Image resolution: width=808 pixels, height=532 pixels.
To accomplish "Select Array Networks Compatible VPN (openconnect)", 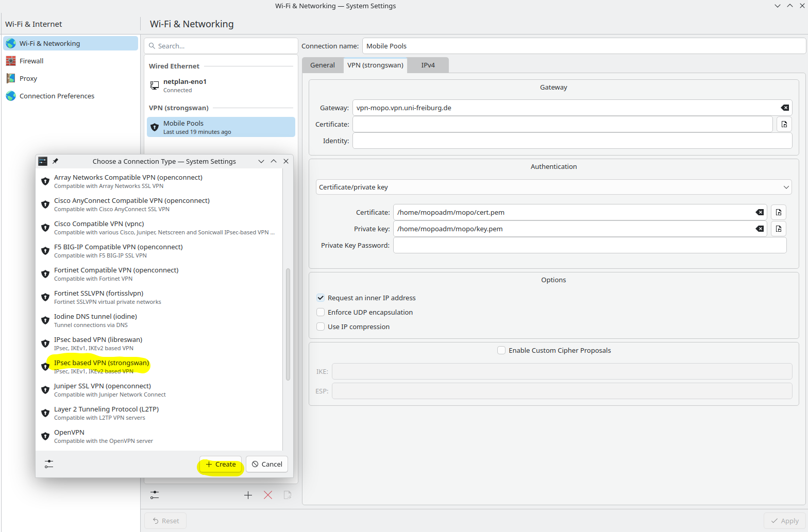I will pyautogui.click(x=160, y=181).
